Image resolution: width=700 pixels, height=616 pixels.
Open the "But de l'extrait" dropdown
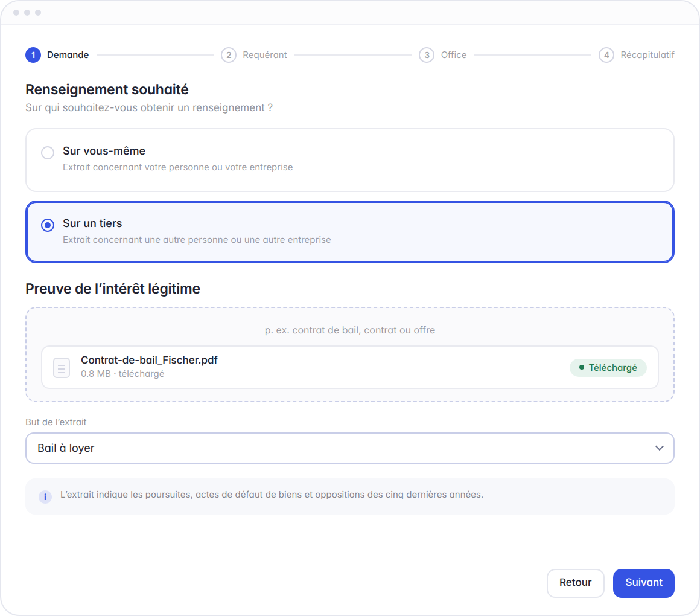(350, 448)
